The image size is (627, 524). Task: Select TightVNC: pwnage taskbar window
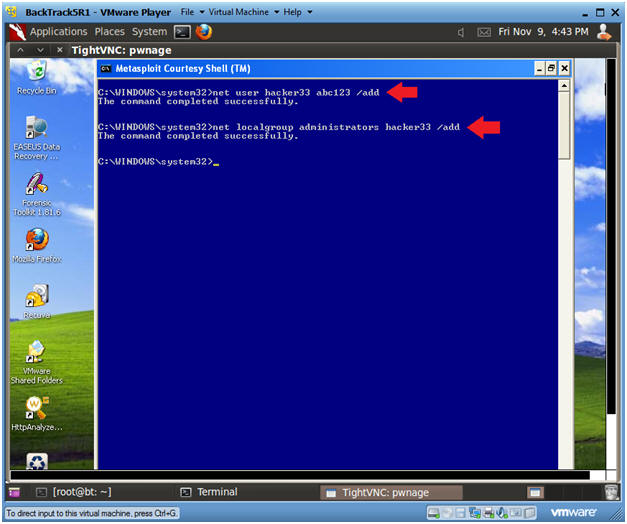tap(391, 492)
